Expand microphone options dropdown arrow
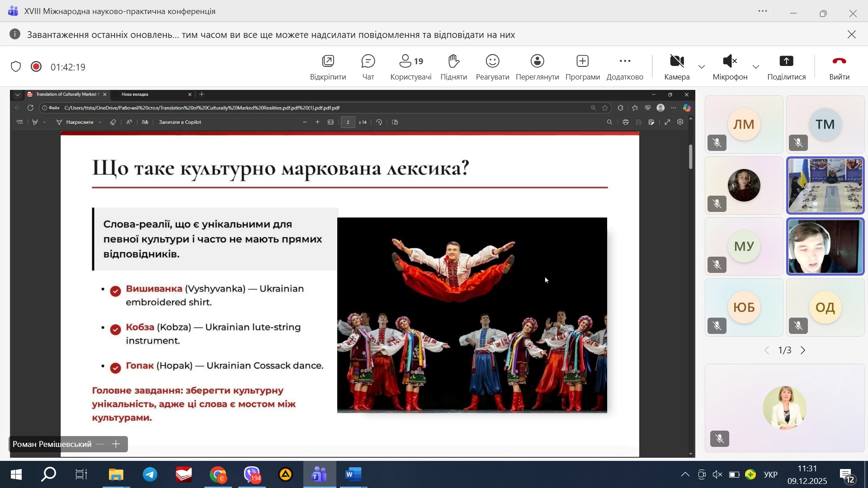 (x=756, y=67)
